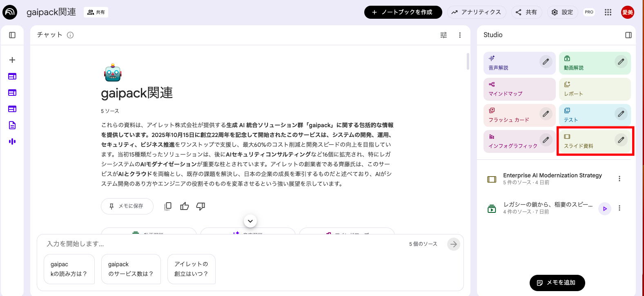Click メモを追加 button
The height and width of the screenshot is (296, 644).
(557, 283)
